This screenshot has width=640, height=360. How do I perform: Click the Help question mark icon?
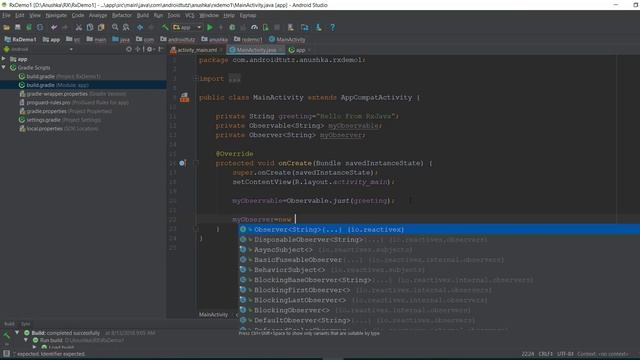click(333, 27)
